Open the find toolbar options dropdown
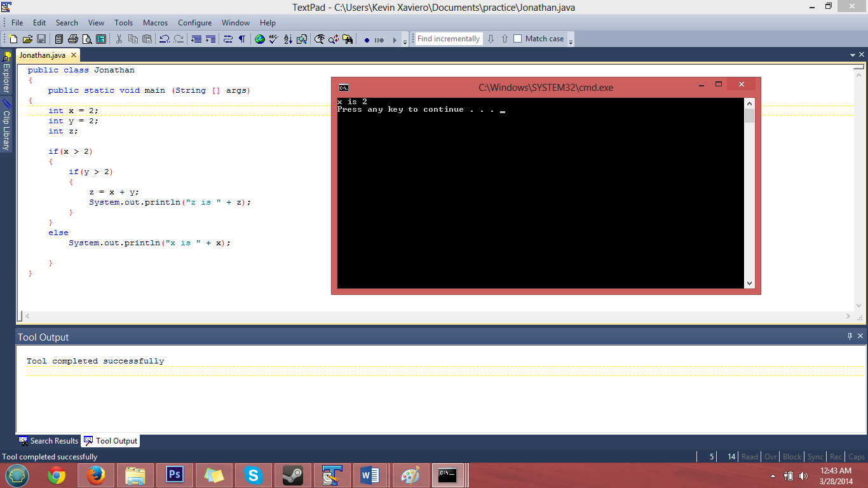This screenshot has width=868, height=488. point(571,41)
